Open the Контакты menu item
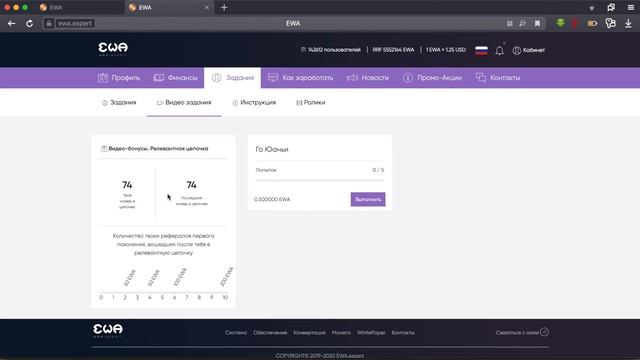The width and height of the screenshot is (640, 360). (x=498, y=78)
